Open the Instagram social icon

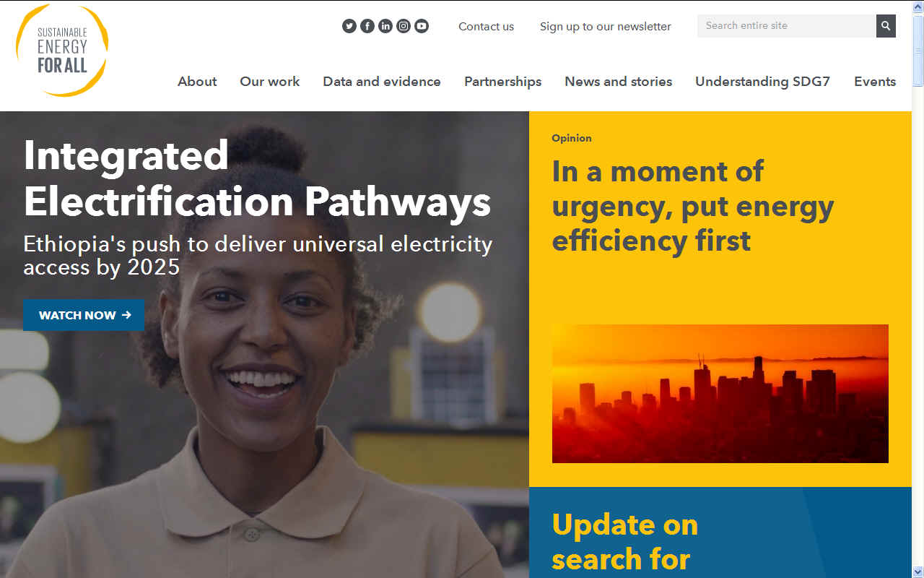[x=404, y=26]
